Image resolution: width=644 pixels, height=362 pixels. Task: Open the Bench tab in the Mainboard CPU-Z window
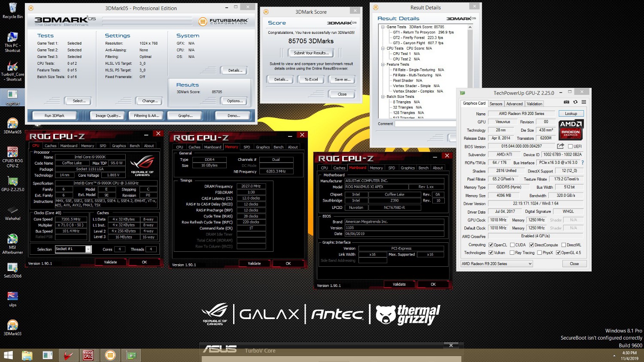[423, 168]
